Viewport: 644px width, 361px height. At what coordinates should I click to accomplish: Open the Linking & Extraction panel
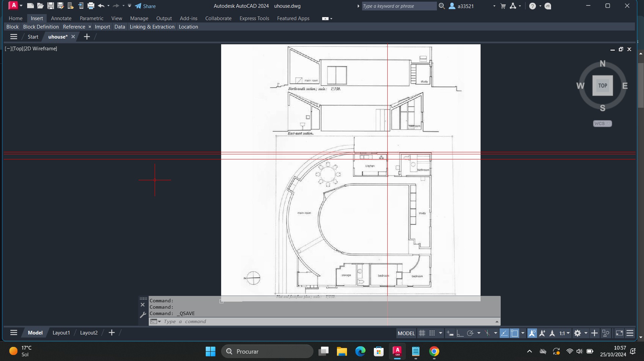pyautogui.click(x=152, y=27)
